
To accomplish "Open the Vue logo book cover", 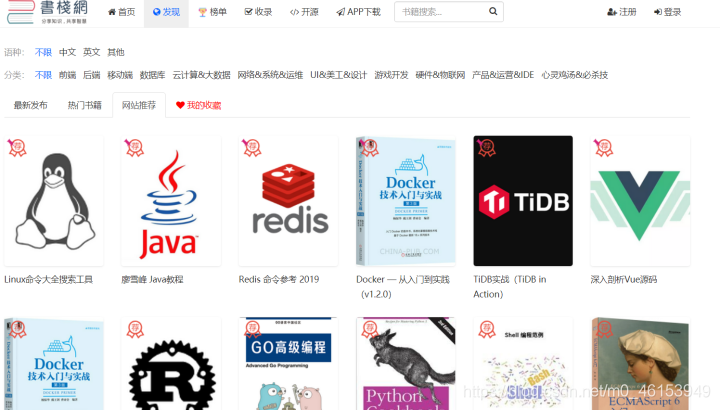I will 640,201.
